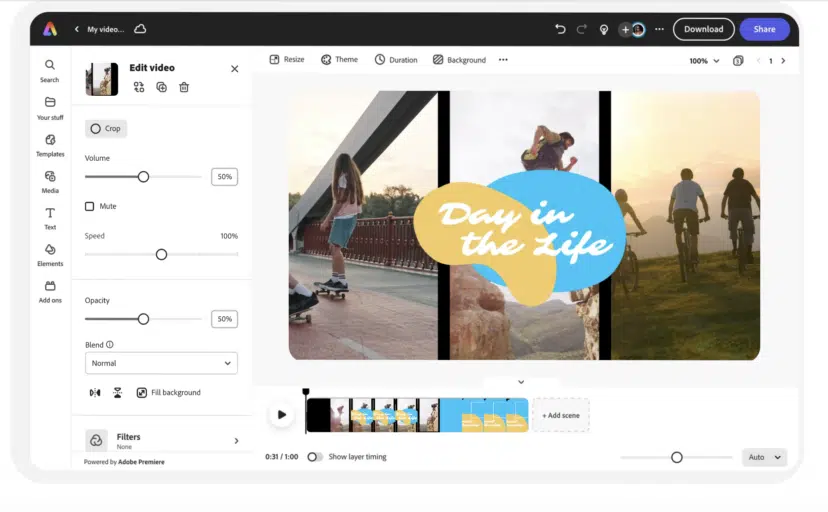This screenshot has height=512, width=828.
Task: Click the timeline playhead marker
Action: 306,392
